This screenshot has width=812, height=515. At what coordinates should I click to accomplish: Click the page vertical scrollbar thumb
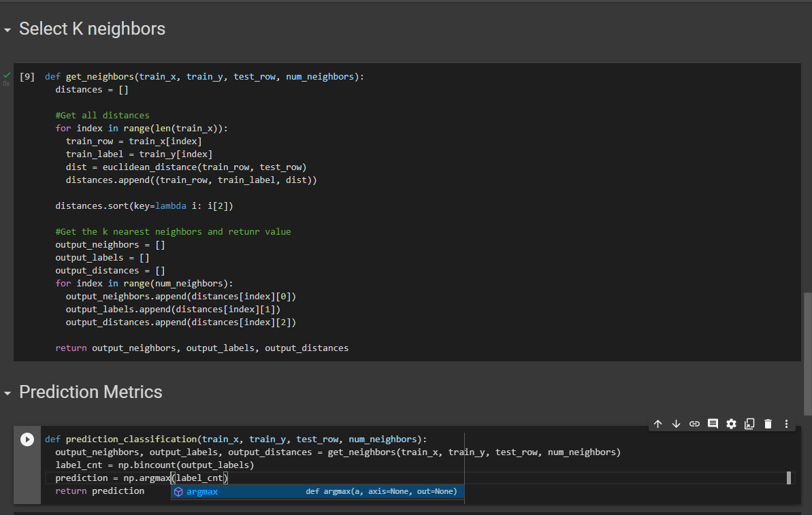807,354
